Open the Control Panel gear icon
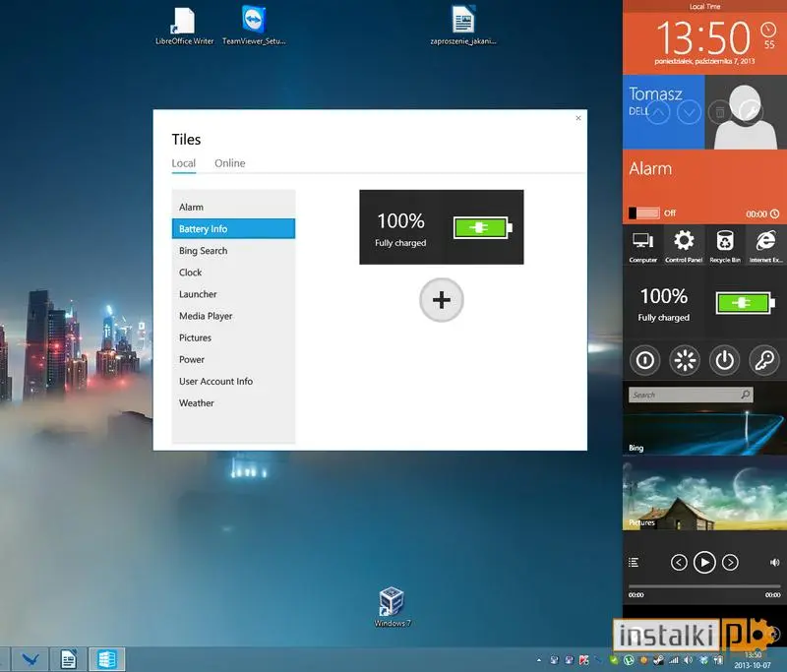This screenshot has height=672, width=787. tap(684, 246)
